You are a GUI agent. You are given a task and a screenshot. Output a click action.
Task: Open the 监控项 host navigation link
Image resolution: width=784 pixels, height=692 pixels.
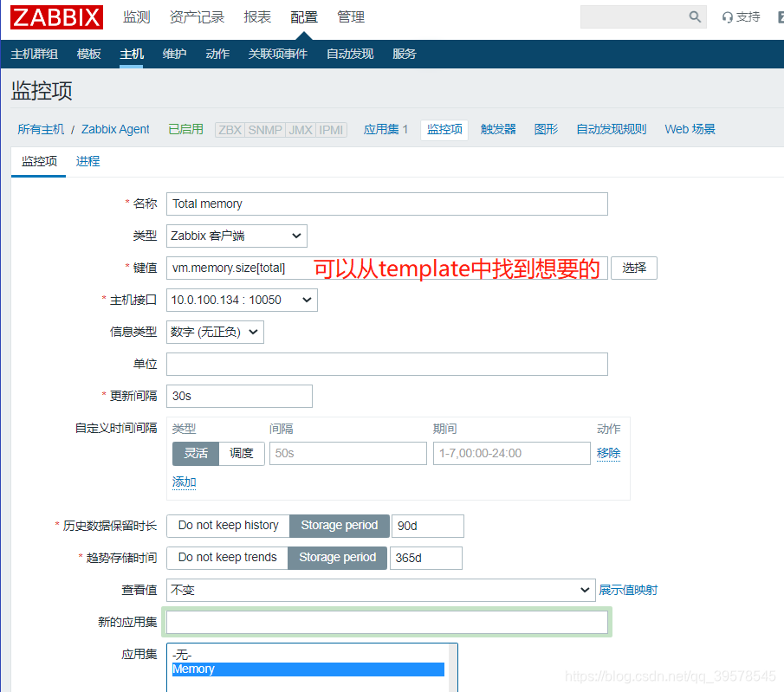coord(444,130)
